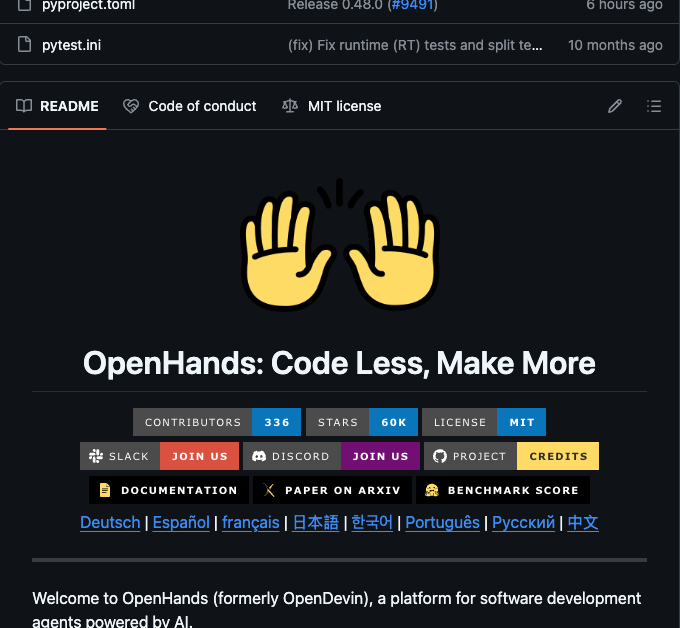Viewport: 680px width, 628px height.
Task: Click the OpenHands: Code Less, Make More heading
Action: pyautogui.click(x=339, y=363)
